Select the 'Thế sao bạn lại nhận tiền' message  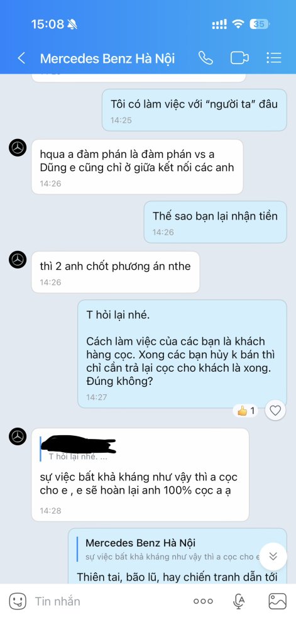215,222
